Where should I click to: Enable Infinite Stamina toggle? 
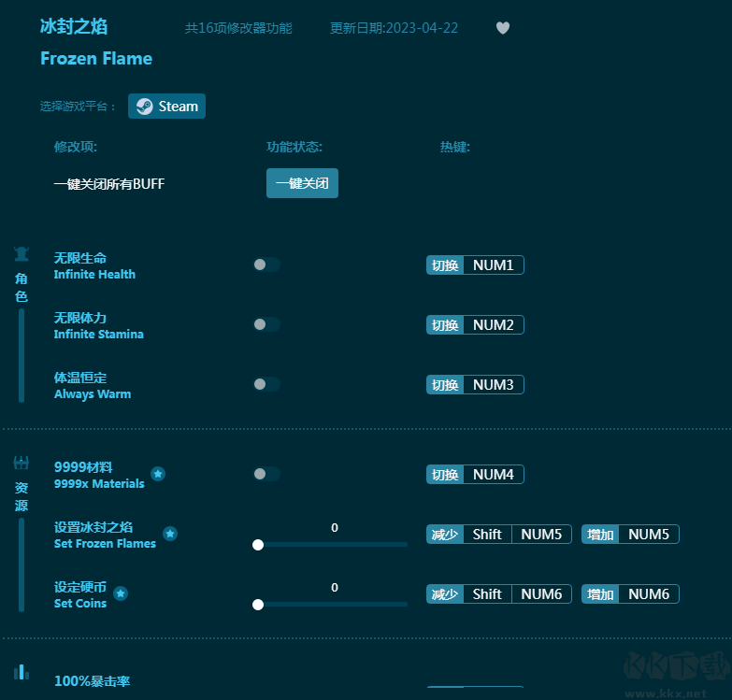pos(266,324)
